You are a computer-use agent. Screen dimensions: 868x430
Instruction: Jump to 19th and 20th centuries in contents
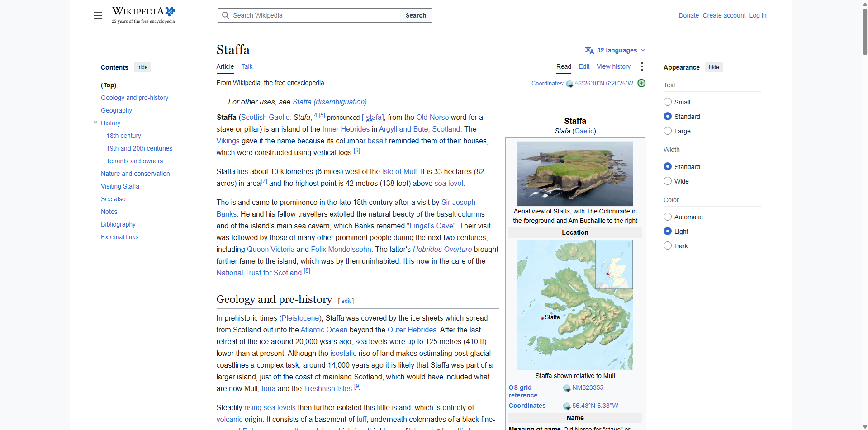coord(139,148)
